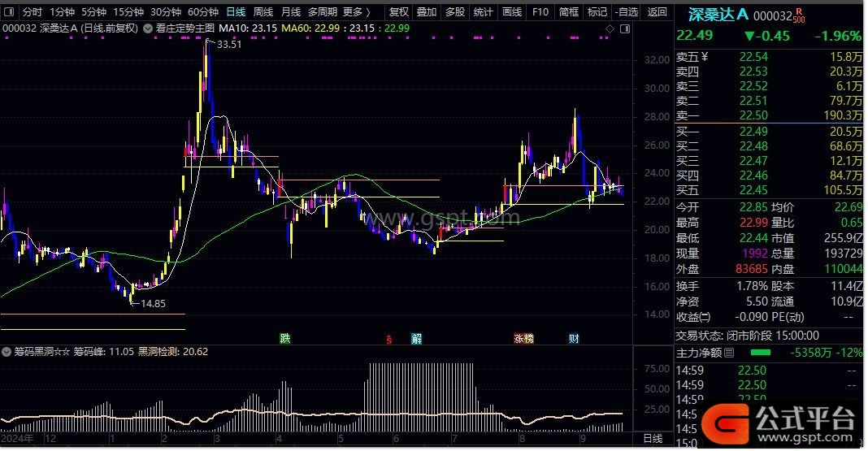
Task: Switch to the 周线 weekly tab
Action: (x=263, y=12)
